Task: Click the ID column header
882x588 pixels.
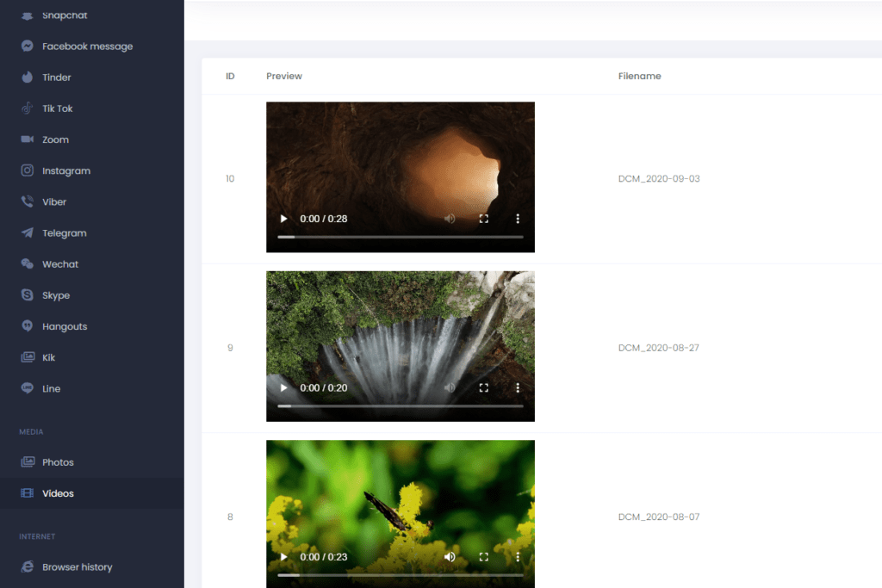Action: (230, 76)
